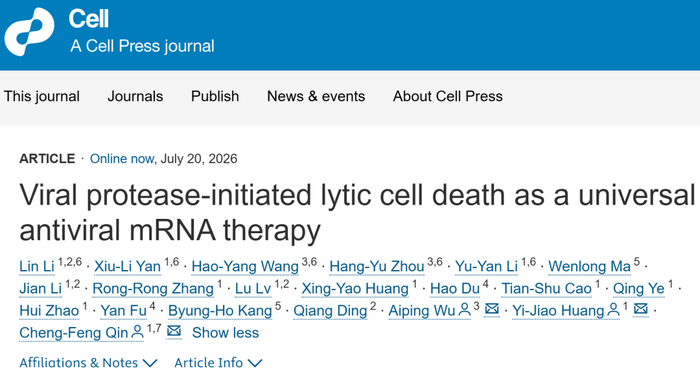The width and height of the screenshot is (700, 375).
Task: Click envelope icon next to Yi-Jiao Huang
Action: tap(641, 309)
